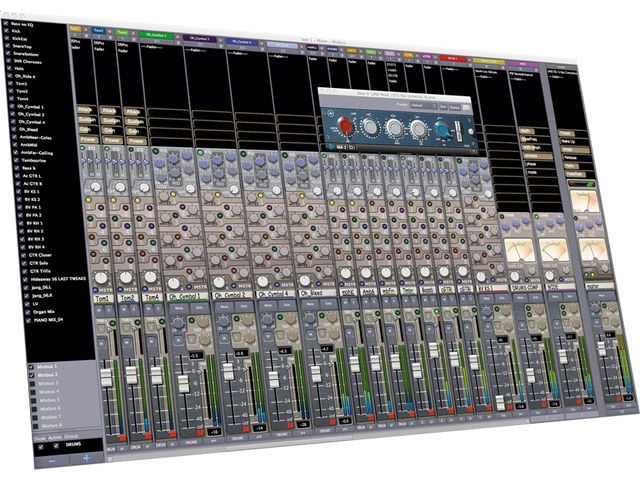Check the Mixbus 3 checkbox
Viewport: 640px width, 480px height.
[32, 384]
